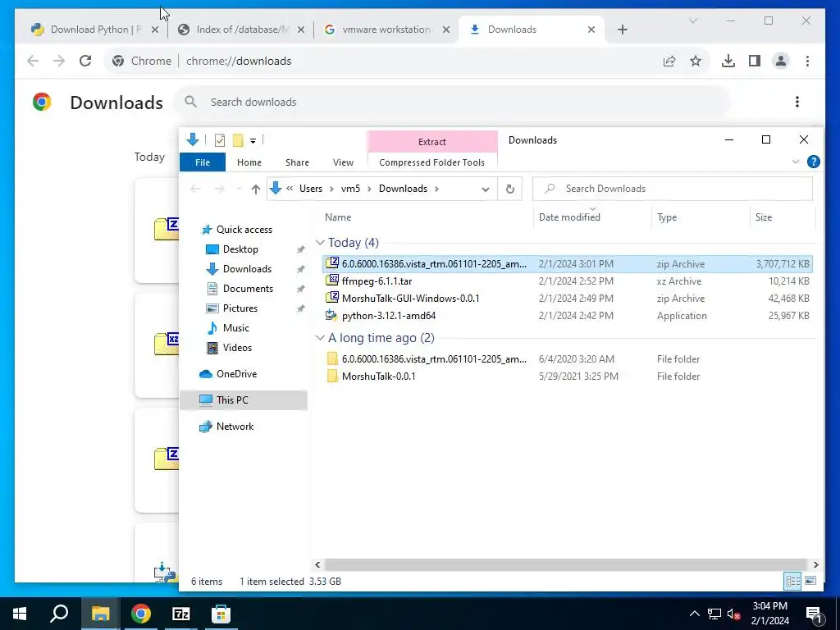Image resolution: width=840 pixels, height=630 pixels.
Task: Sort files by Date modified column
Action: tap(592, 217)
